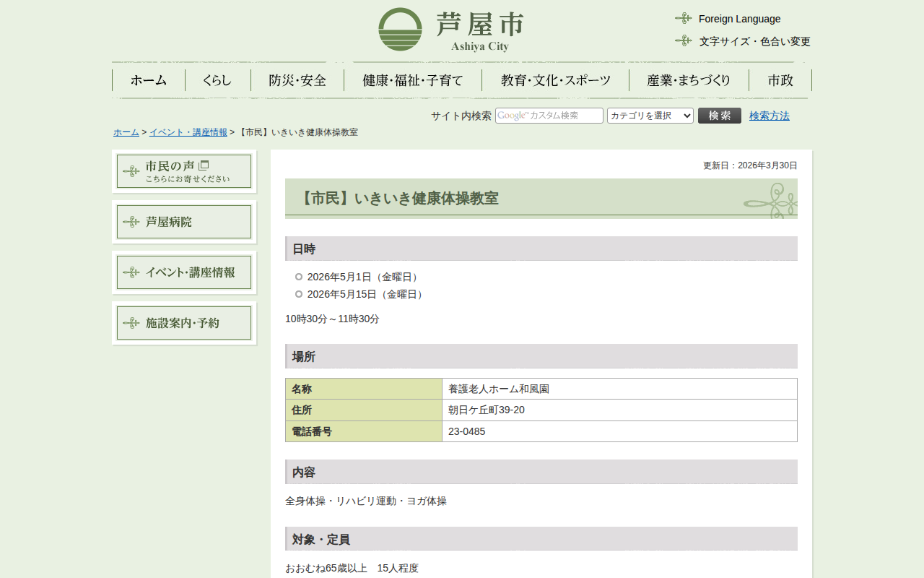Click the ホーム breadcrumb link

126,132
